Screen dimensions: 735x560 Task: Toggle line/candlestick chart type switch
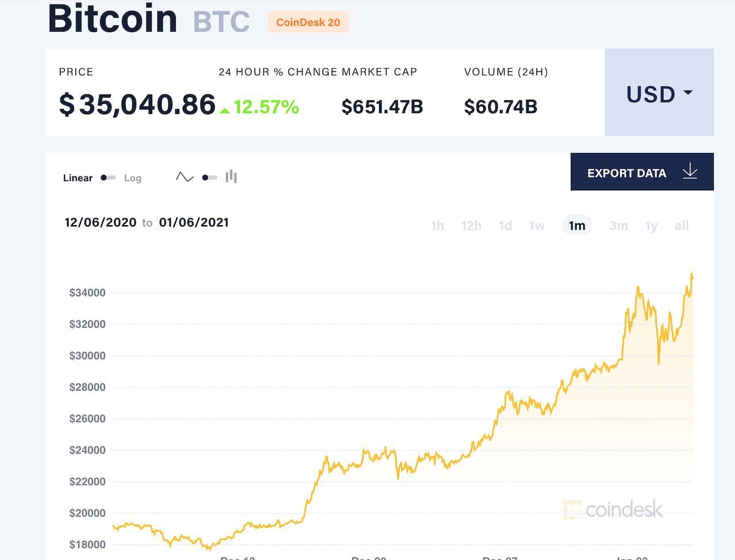210,177
